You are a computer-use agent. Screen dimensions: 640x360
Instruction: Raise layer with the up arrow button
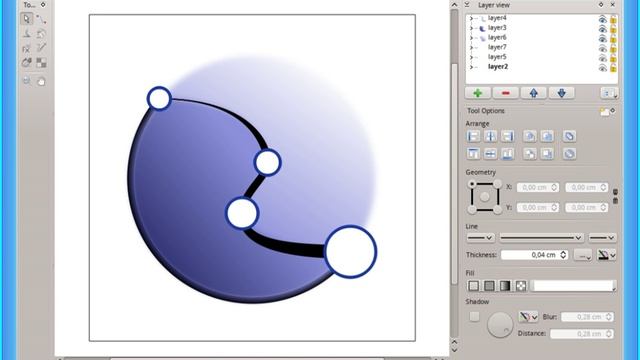533,93
